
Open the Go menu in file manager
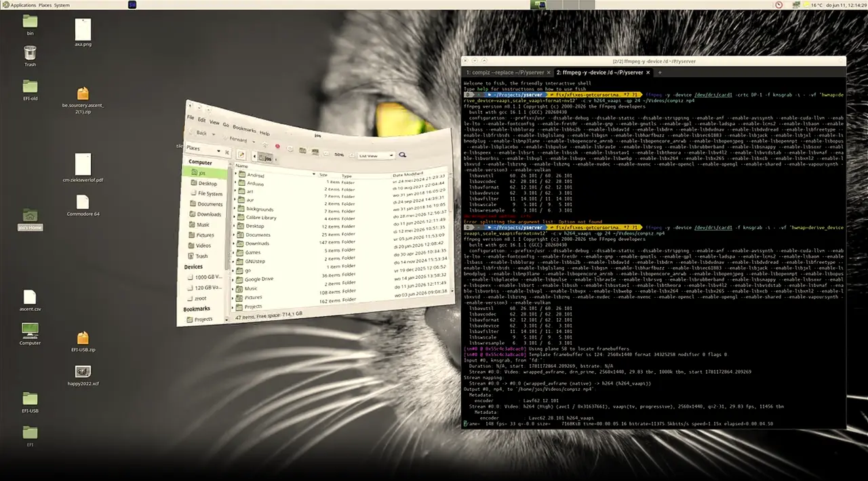tap(226, 125)
